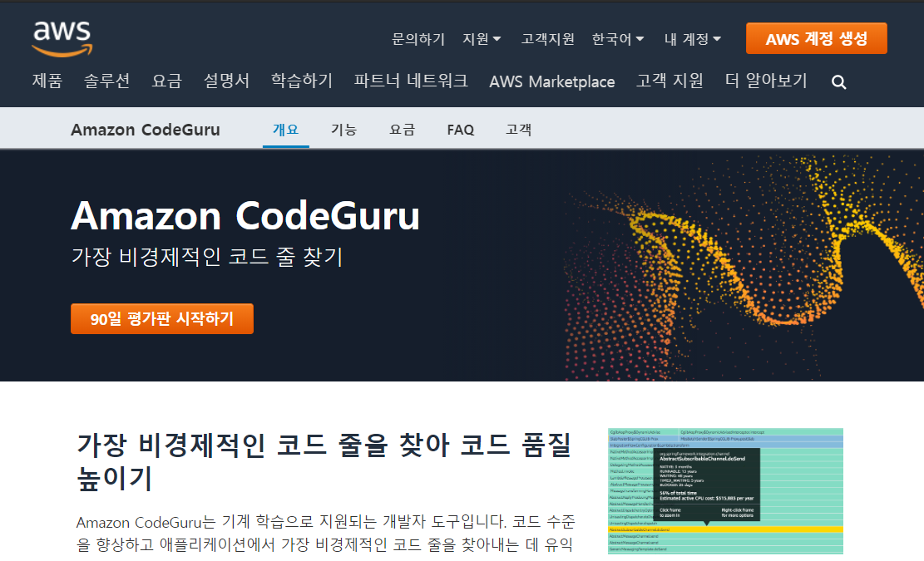Open the 제품 menu
The height and width of the screenshot is (561, 924).
[47, 81]
